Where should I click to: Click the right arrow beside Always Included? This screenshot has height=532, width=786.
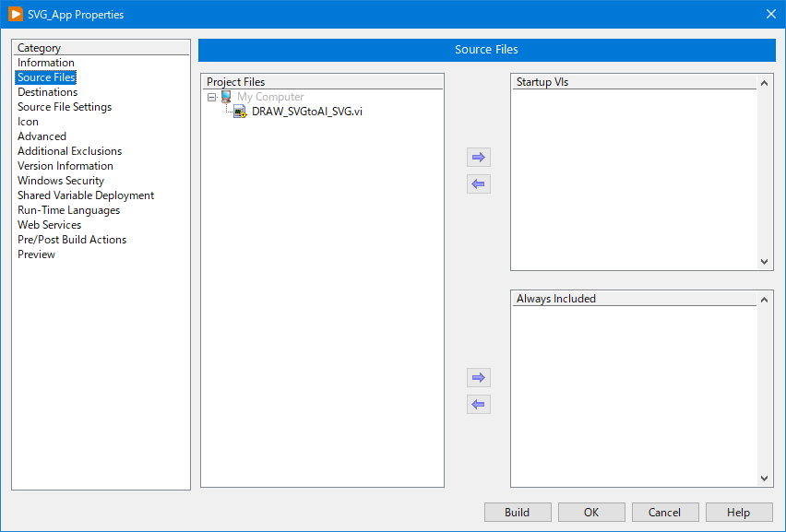(478, 377)
